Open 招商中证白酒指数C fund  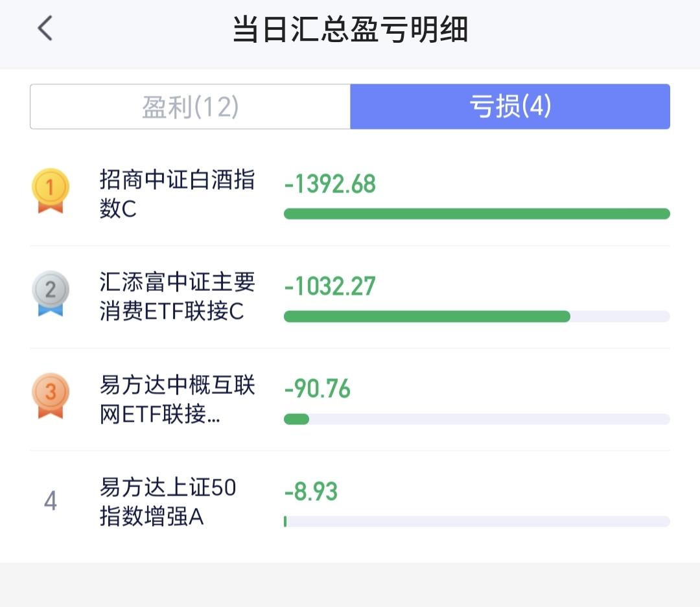pyautogui.click(x=177, y=194)
